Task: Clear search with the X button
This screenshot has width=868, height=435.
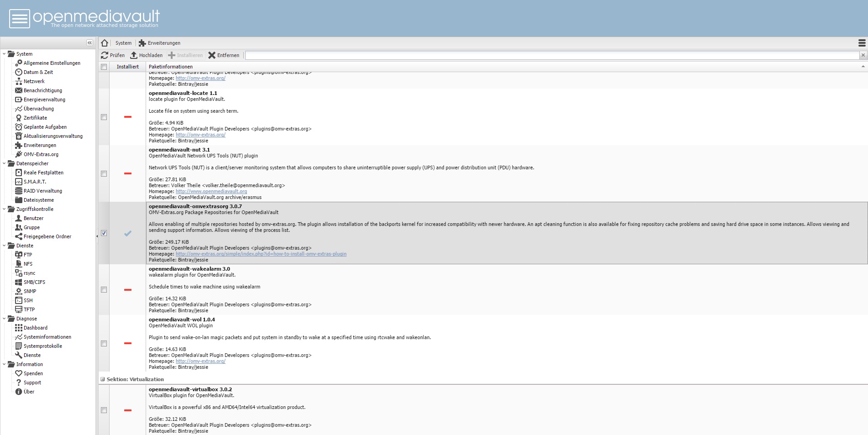Action: [863, 55]
